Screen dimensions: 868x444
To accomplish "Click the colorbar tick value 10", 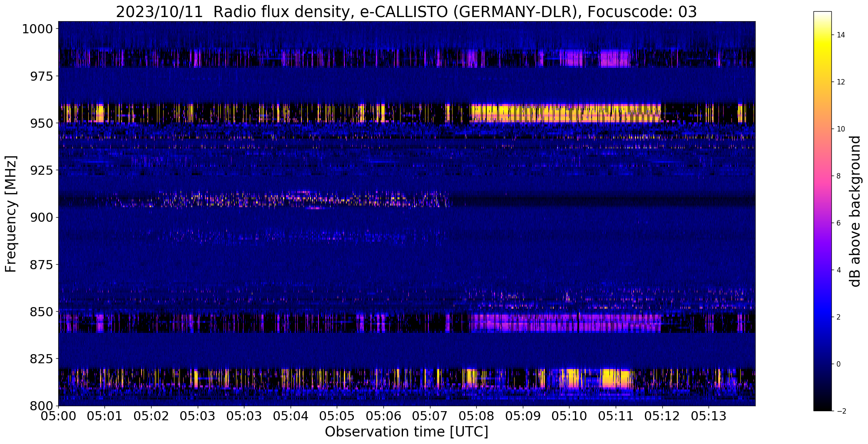I will [x=841, y=129].
